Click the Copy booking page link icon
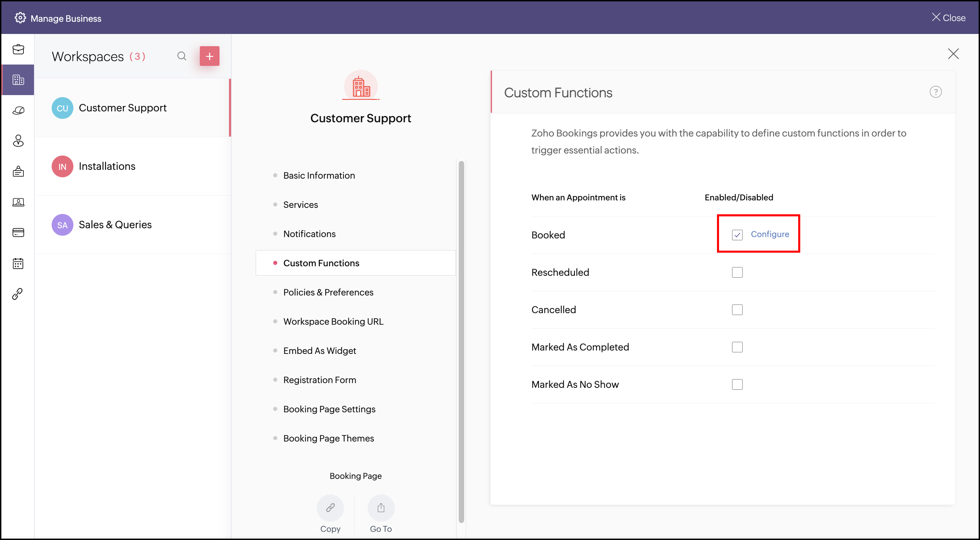Image resolution: width=980 pixels, height=540 pixels. tap(330, 507)
